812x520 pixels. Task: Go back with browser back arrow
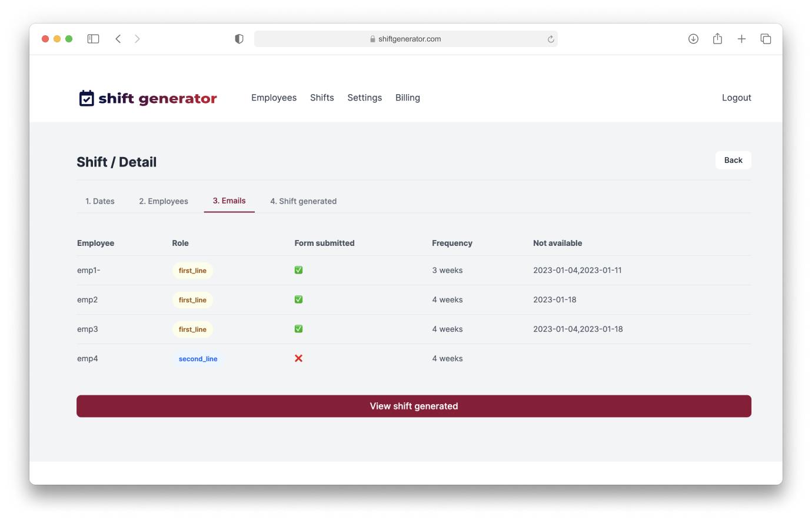118,39
